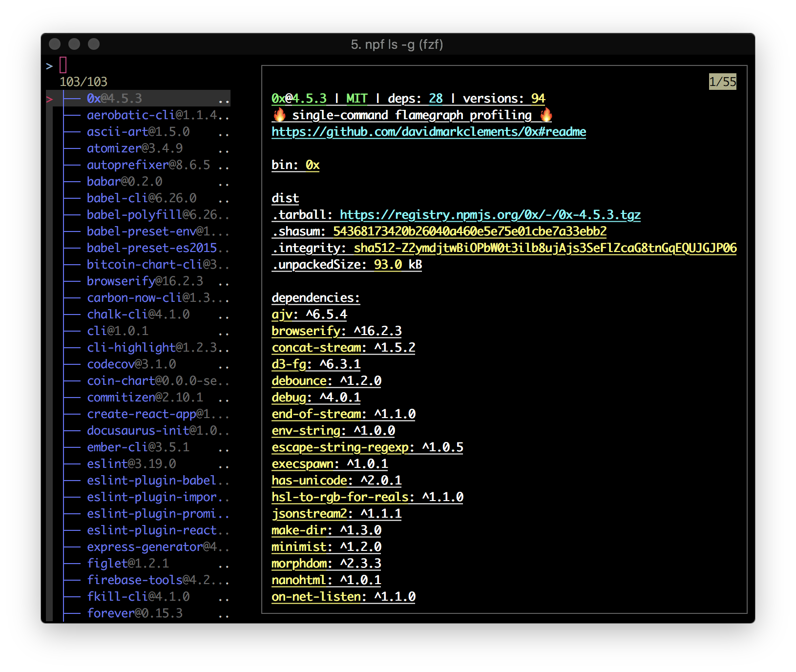Image resolution: width=796 pixels, height=672 pixels.
Task: Click the single-command flamegraph profiling description
Action: 412,115
